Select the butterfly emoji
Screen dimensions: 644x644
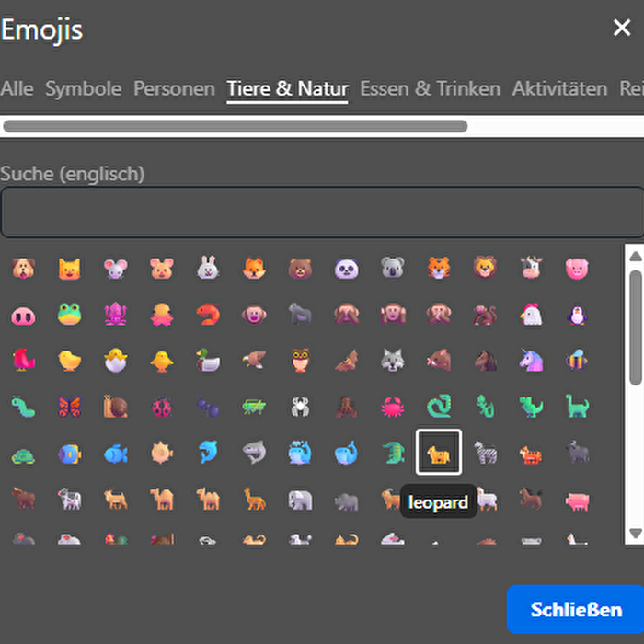tap(69, 407)
